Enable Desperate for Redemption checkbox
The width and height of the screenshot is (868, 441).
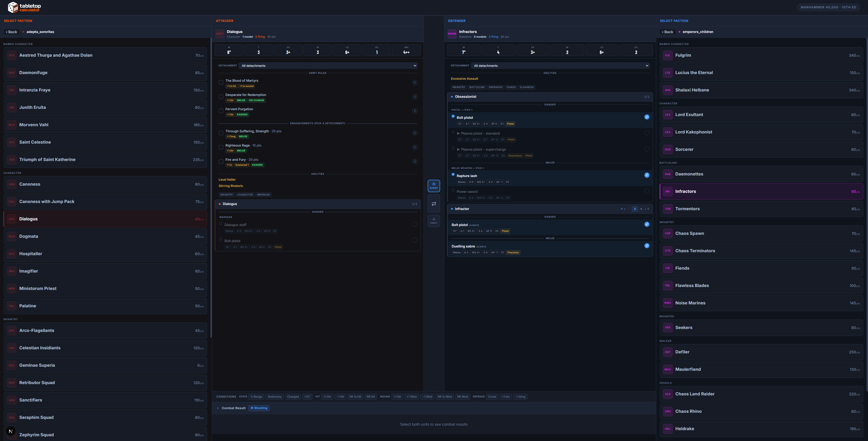[221, 97]
